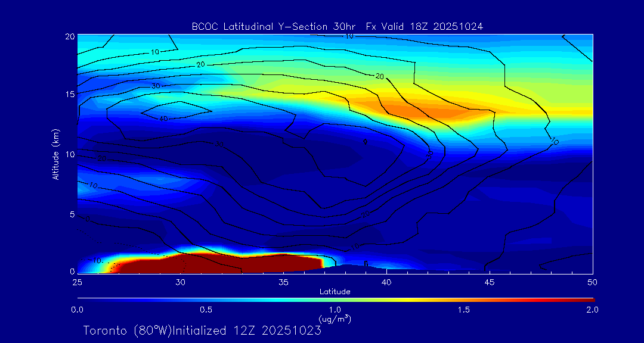Click the colorbar value '1.5'

pos(464,310)
